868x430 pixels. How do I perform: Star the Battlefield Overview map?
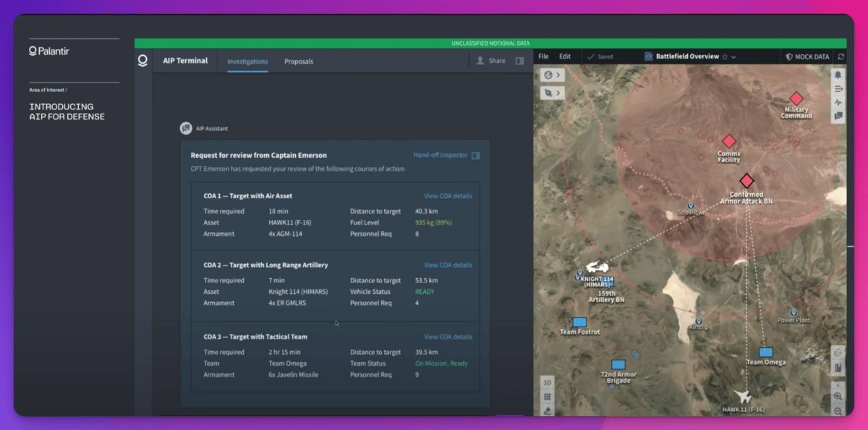[x=724, y=56]
